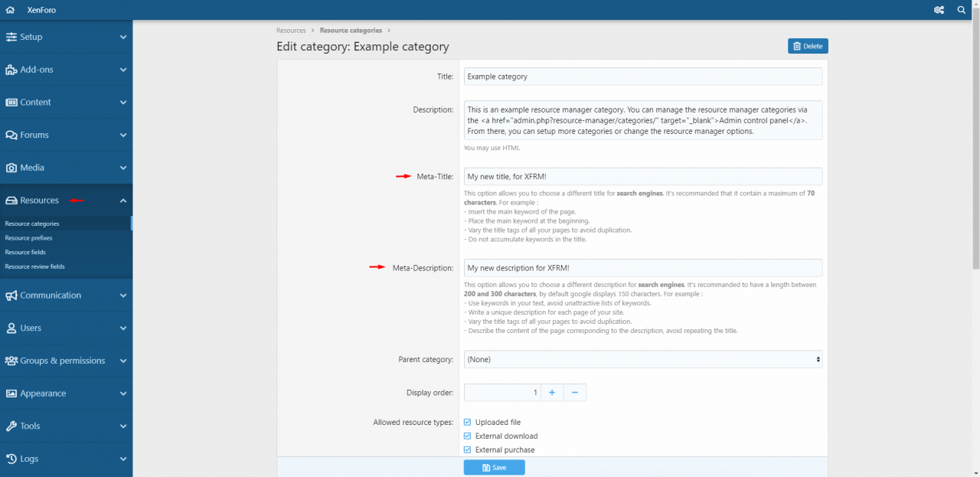Viewport: 980px width, 477px height.
Task: Expand the Add-ons section chevron
Action: coord(123,70)
